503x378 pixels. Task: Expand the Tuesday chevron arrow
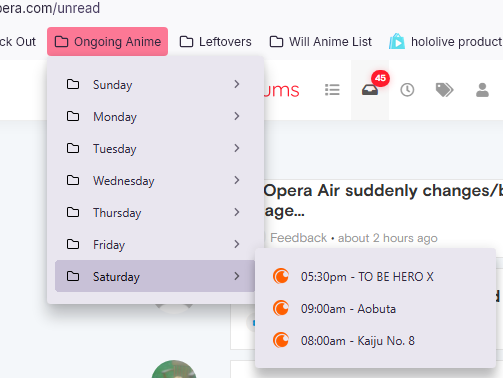click(237, 148)
